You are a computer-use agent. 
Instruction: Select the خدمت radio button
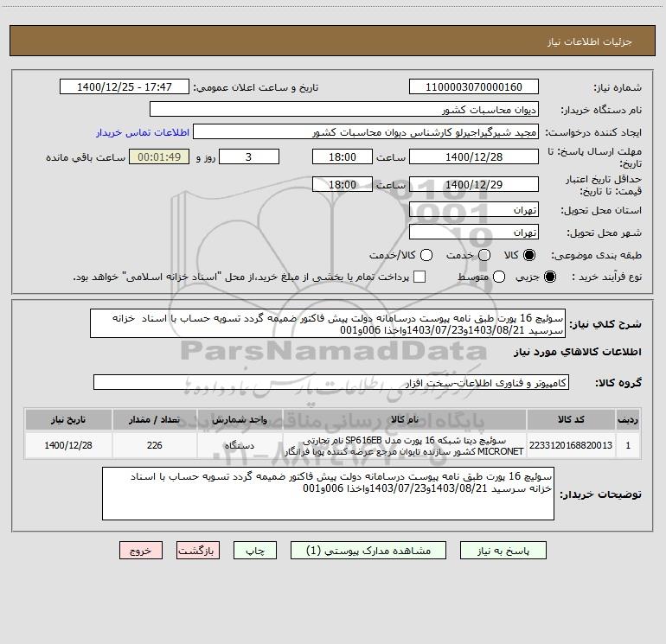[x=484, y=255]
